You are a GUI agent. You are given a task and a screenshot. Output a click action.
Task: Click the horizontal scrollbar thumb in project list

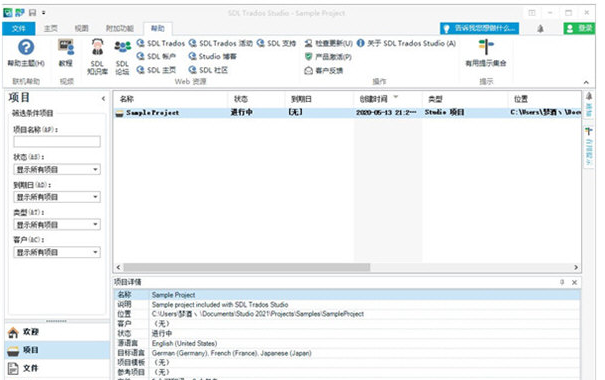pos(247,267)
